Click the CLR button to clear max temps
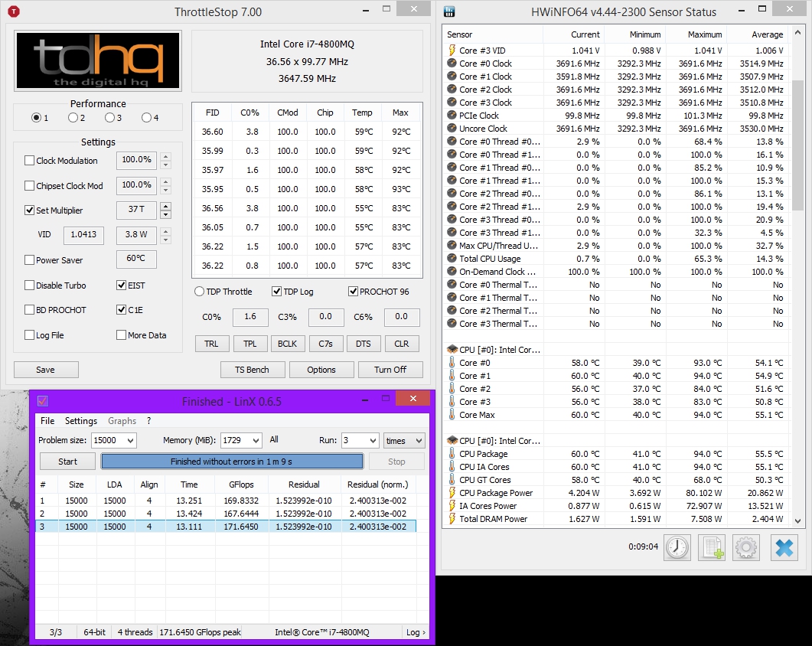The image size is (812, 646). (x=401, y=344)
